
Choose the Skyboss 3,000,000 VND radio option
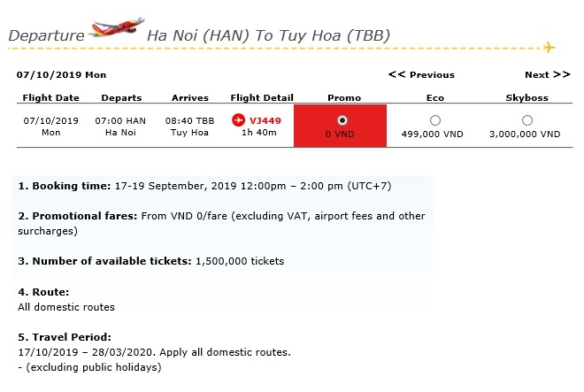coord(527,120)
